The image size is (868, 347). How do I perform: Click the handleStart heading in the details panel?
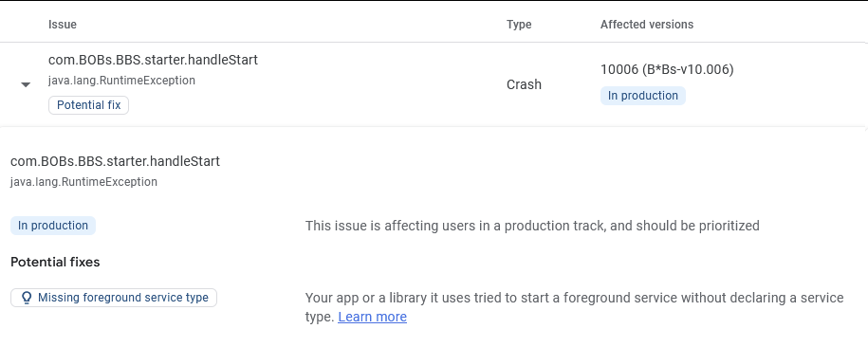pos(115,161)
